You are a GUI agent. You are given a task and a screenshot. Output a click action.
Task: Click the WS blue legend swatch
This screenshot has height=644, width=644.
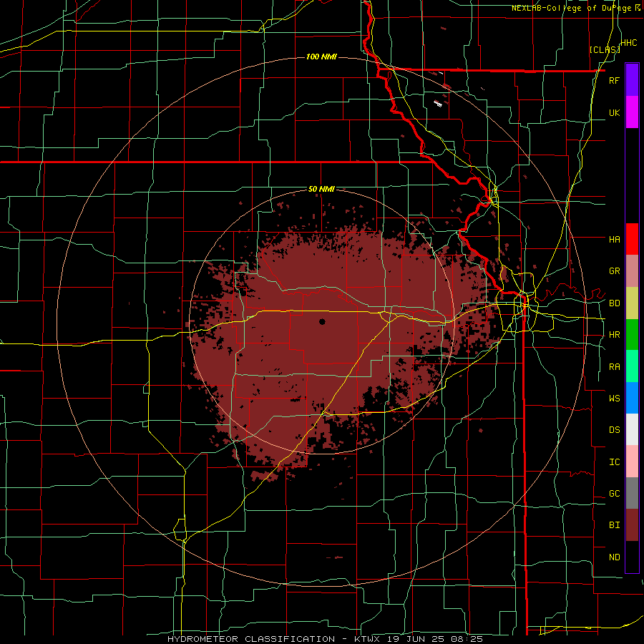[632, 398]
